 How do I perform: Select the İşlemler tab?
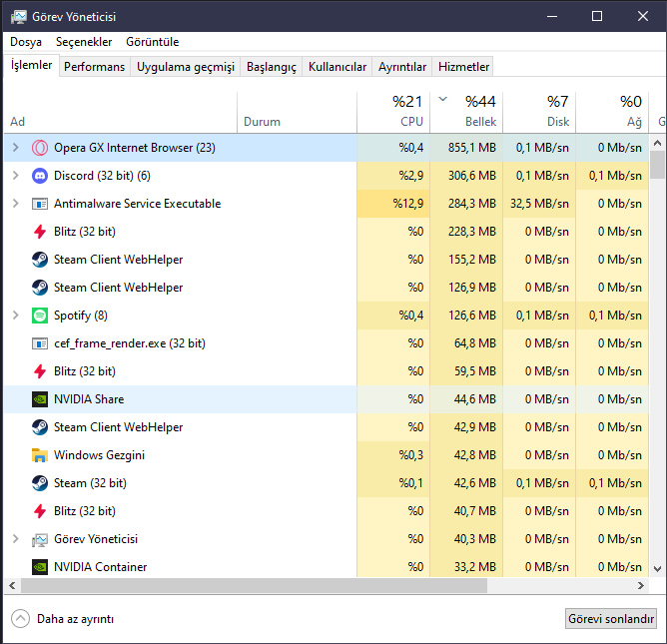pos(32,65)
